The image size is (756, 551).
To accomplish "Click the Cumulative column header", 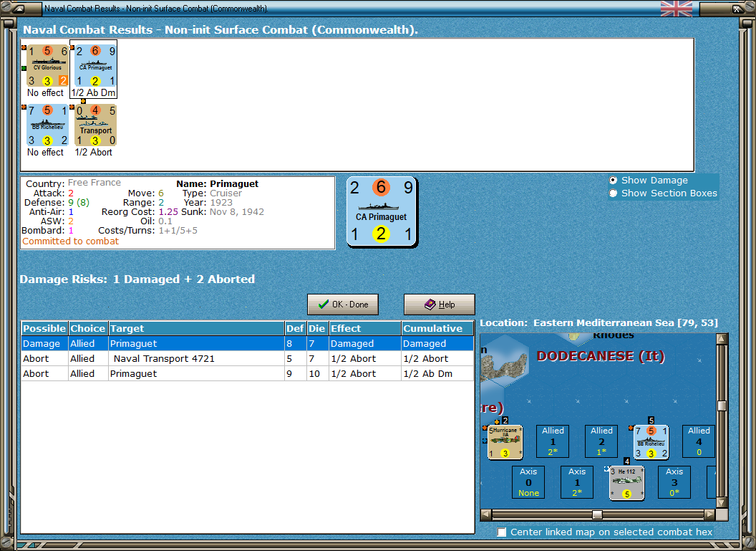I will pos(437,328).
